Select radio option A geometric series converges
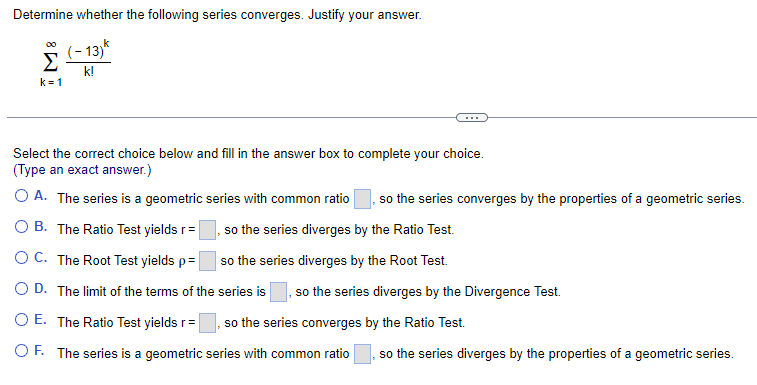The height and width of the screenshot is (385, 757). (x=21, y=196)
